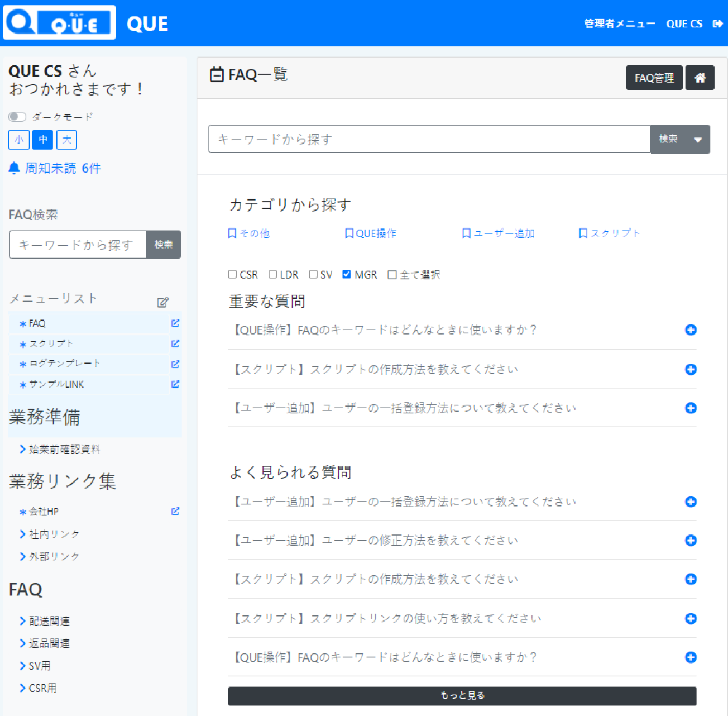Screen dimensions: 728x716
Task: Select the 小 font size button
Action: coord(19,140)
